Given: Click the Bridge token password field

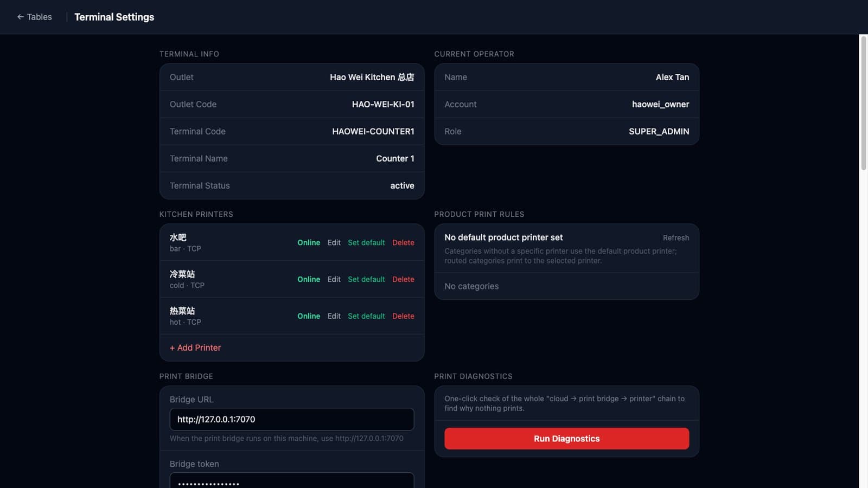Looking at the screenshot, I should click(292, 480).
